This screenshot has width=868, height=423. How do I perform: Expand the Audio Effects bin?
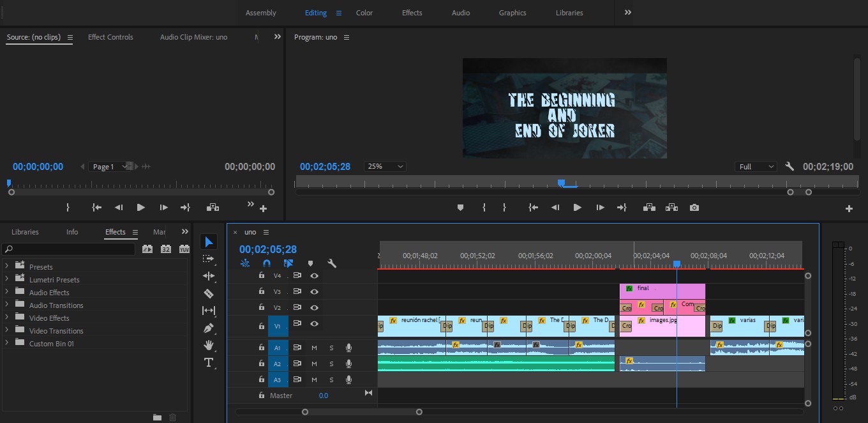pos(7,291)
